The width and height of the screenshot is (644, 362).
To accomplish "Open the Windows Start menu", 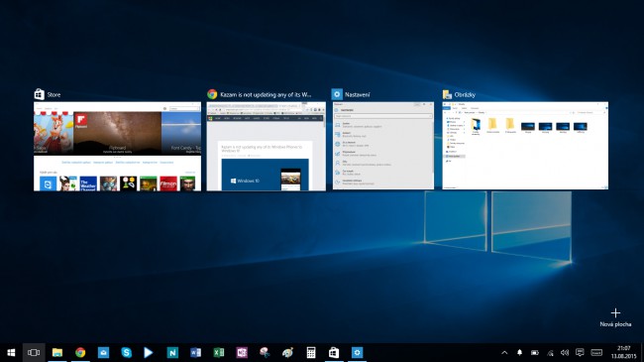I will point(11,352).
